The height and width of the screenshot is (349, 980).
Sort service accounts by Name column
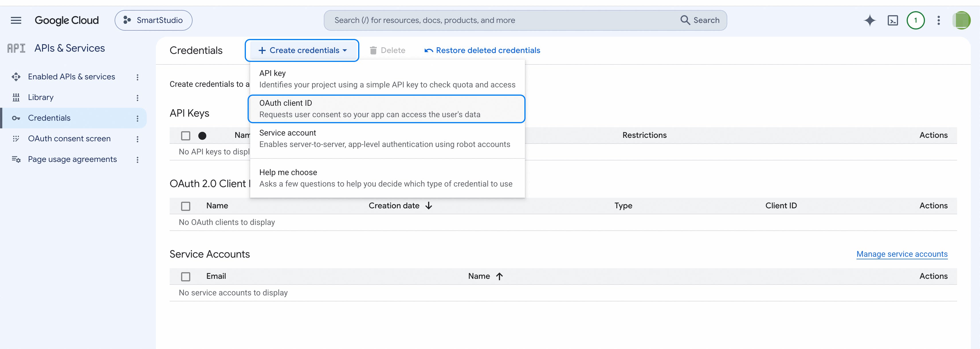(485, 276)
